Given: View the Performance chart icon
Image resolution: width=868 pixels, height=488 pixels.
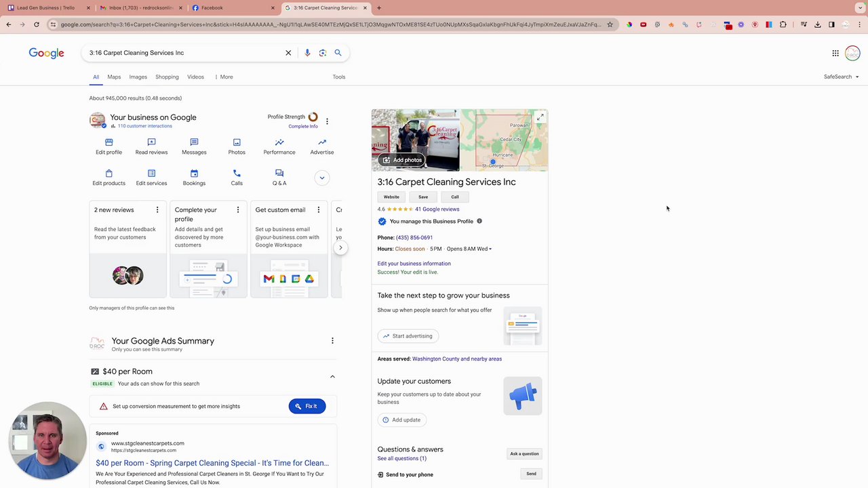Looking at the screenshot, I should [x=279, y=142].
